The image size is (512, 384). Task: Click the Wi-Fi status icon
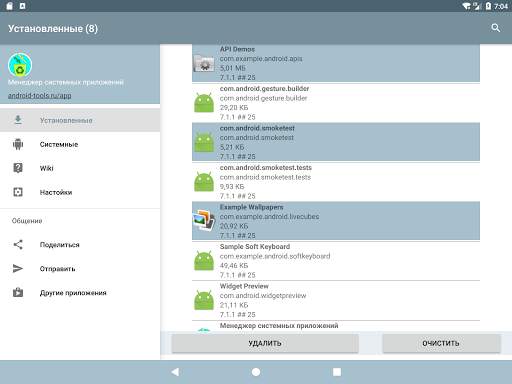[466, 6]
